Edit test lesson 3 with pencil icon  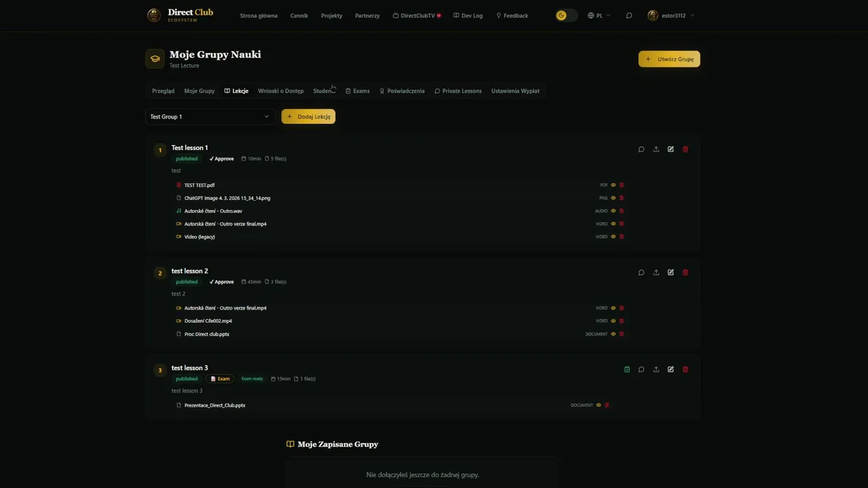point(671,369)
